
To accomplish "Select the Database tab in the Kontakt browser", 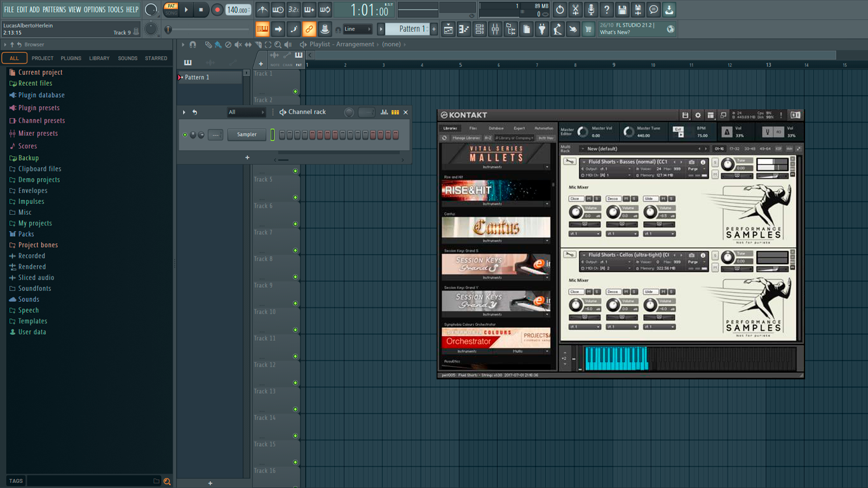I will [496, 128].
